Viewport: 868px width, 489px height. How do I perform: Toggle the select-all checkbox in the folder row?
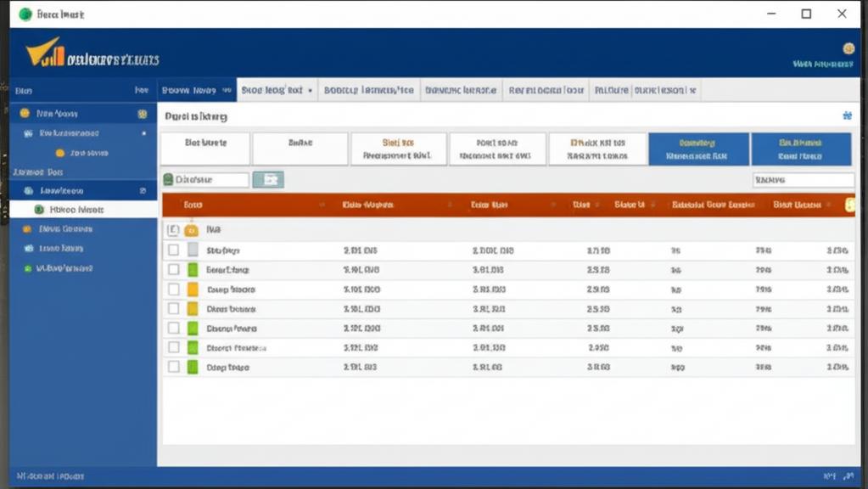[x=173, y=229]
